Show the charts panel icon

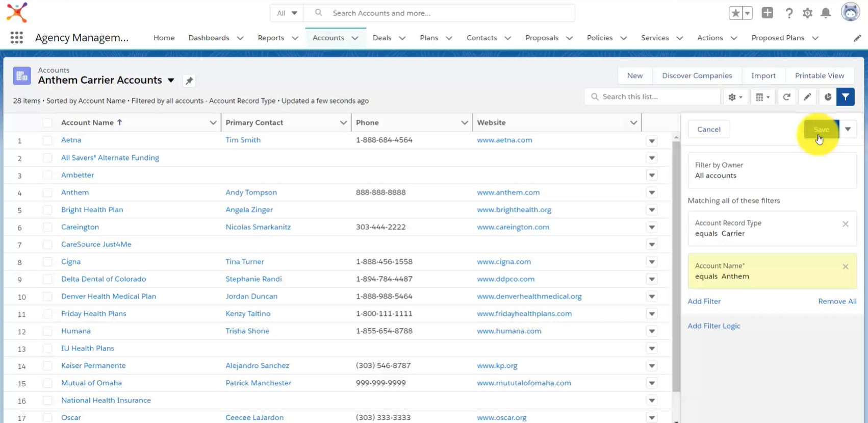tap(828, 97)
